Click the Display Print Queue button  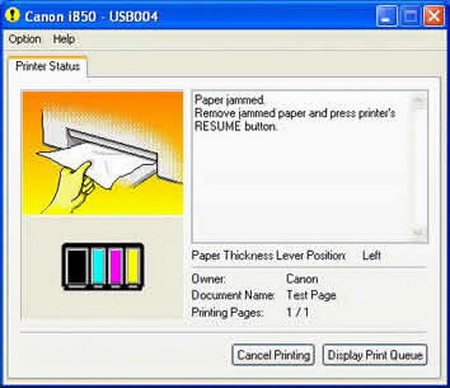pyautogui.click(x=375, y=355)
